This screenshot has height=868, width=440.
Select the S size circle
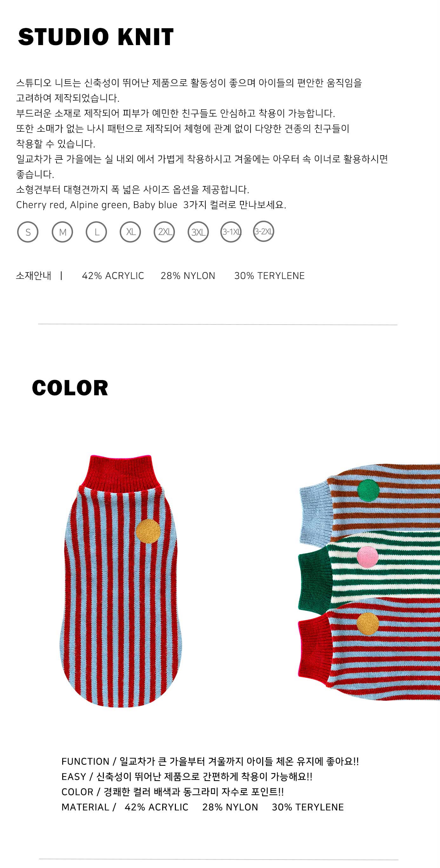click(28, 232)
